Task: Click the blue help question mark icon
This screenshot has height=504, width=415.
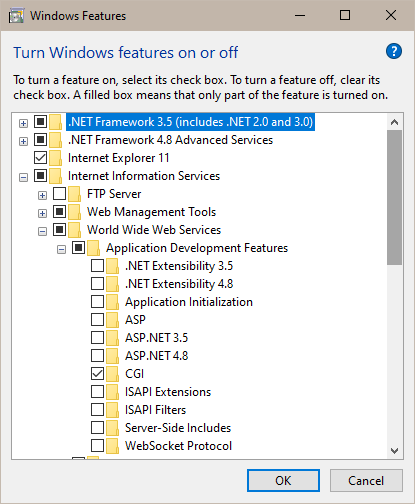Action: [394, 51]
